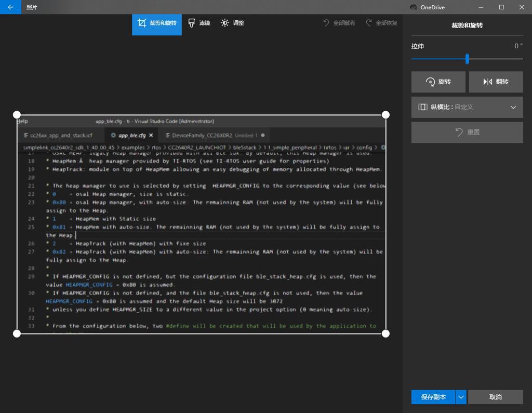The width and height of the screenshot is (532, 413).
Task: Click 保存副本 save a copy
Action: click(433, 397)
